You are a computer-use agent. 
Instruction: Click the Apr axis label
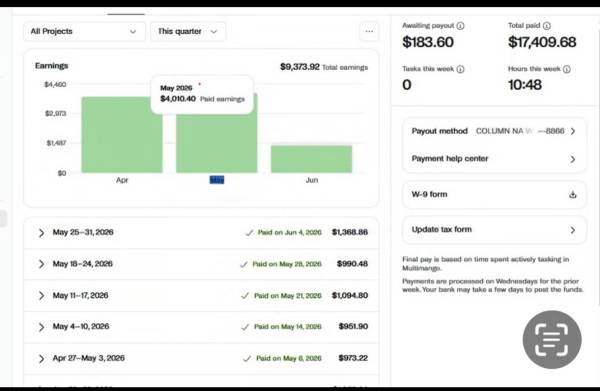tap(122, 180)
